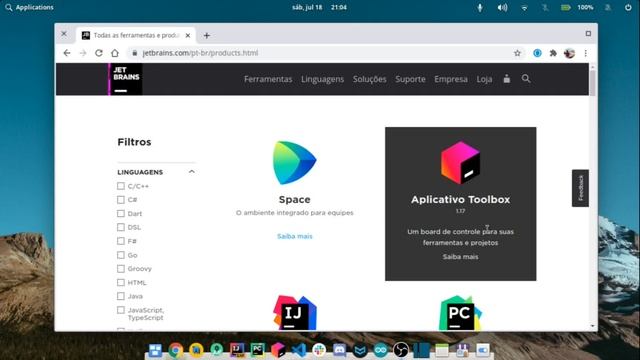Open the battery indicator showing 100%
Image resolution: width=640 pixels, height=360 pixels.
point(577,7)
